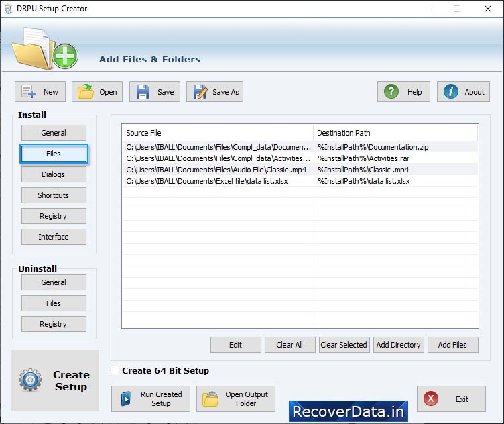
Task: Open the Dialogs section
Action: pyautogui.click(x=54, y=174)
